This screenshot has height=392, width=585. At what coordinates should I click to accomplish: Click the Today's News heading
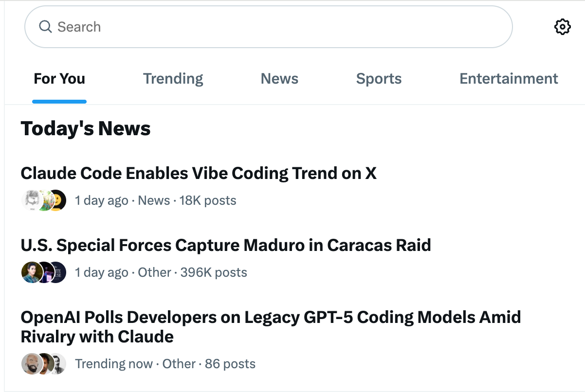(86, 129)
